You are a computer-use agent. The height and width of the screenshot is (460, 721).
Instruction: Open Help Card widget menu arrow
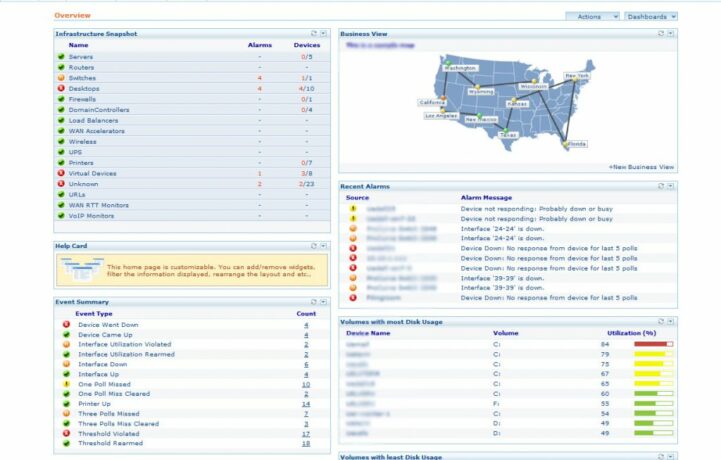(323, 246)
